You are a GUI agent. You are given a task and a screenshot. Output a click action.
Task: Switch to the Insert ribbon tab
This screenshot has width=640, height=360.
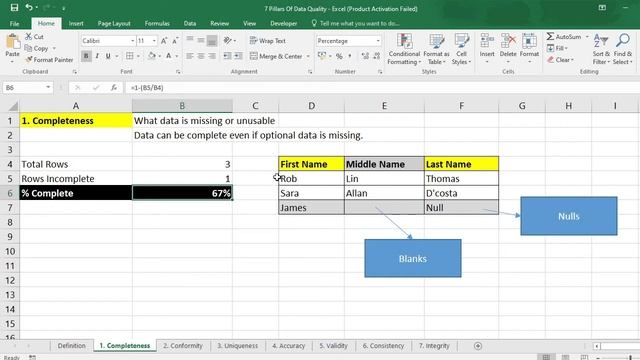point(76,24)
